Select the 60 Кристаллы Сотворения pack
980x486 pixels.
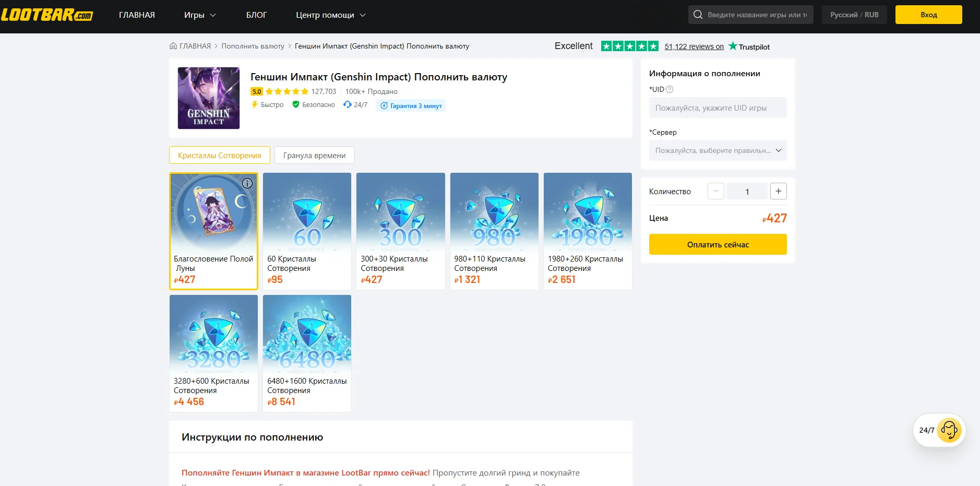(x=307, y=231)
